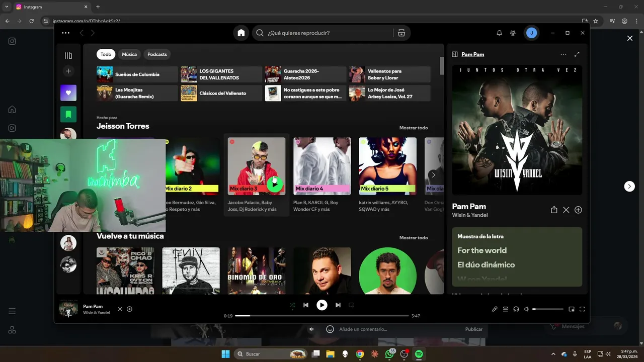This screenshot has height=362, width=644.
Task: Show all in Hecho para section
Action: (x=414, y=128)
